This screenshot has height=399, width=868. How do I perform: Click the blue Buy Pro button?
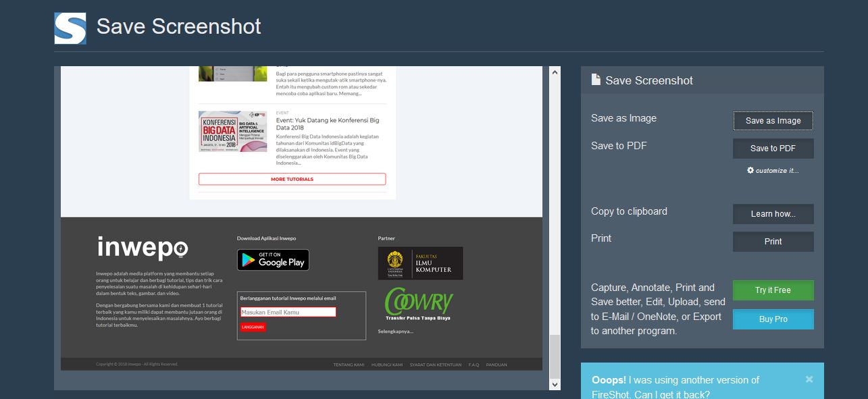click(773, 319)
